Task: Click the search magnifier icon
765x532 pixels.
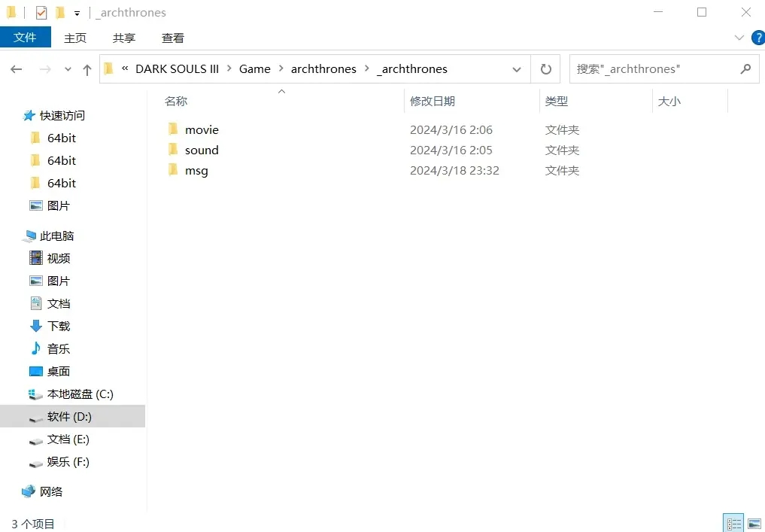Action: point(745,69)
